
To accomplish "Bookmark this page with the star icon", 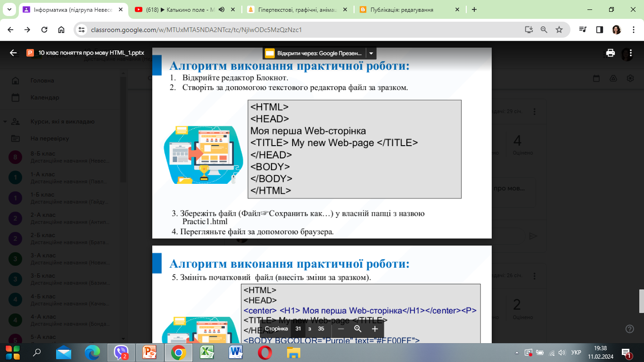I will [559, 30].
